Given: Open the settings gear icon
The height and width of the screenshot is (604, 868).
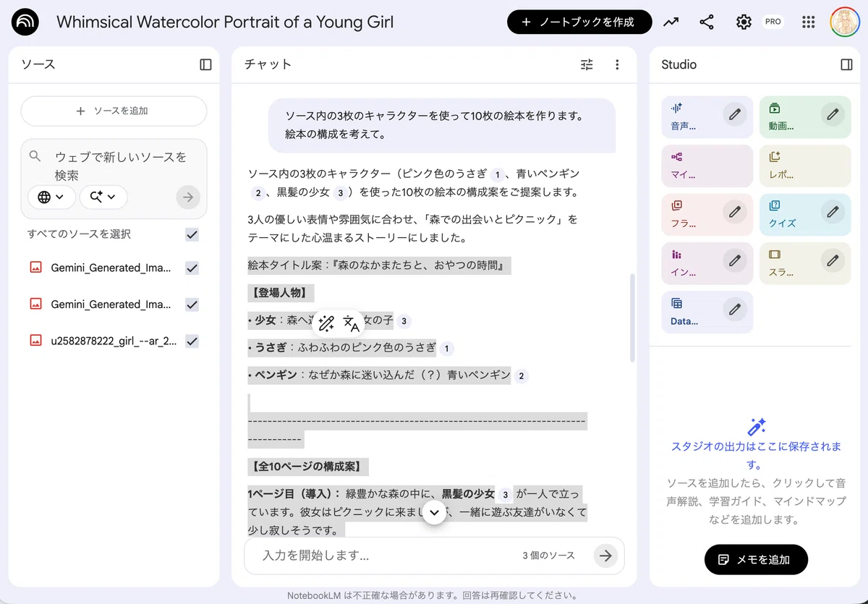Looking at the screenshot, I should pos(744,22).
